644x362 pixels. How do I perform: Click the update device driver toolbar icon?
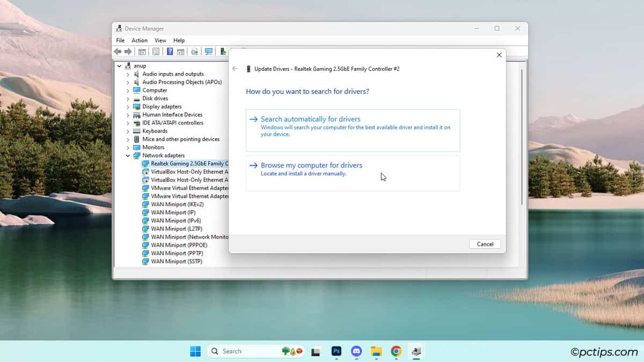[x=194, y=51]
